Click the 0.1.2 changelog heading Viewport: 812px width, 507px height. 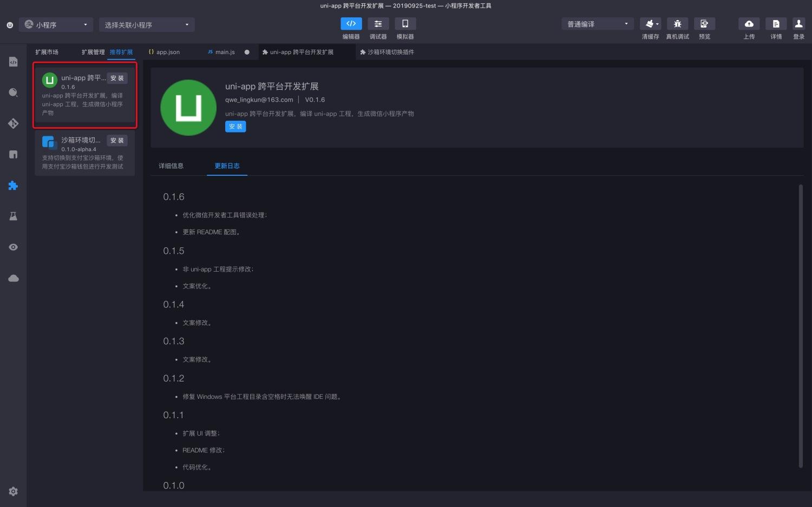point(174,378)
